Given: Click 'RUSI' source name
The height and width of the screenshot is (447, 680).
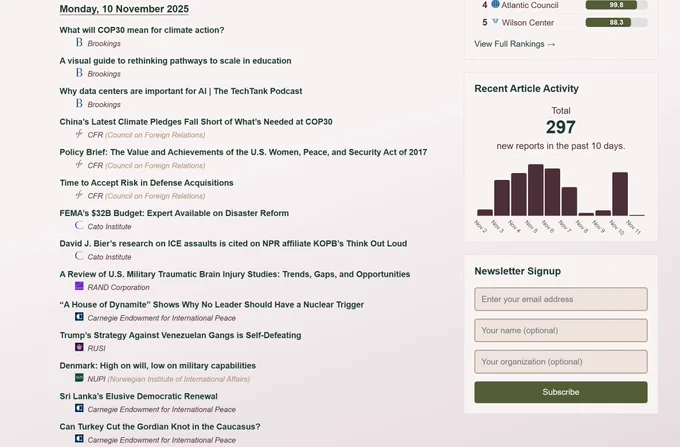Looking at the screenshot, I should pyautogui.click(x=96, y=348).
